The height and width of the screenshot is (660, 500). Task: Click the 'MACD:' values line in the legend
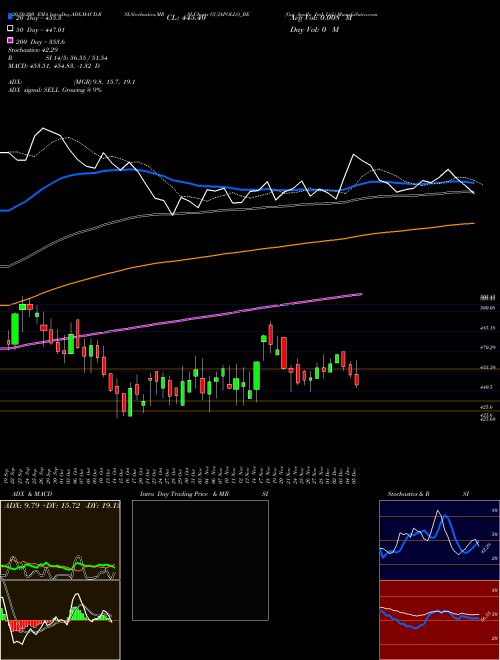[54, 66]
